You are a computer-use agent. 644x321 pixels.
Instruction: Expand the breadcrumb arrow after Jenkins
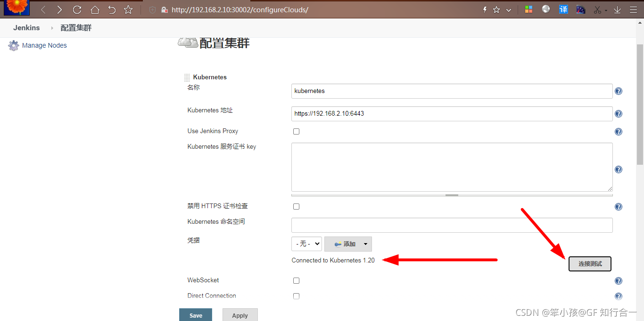click(52, 28)
